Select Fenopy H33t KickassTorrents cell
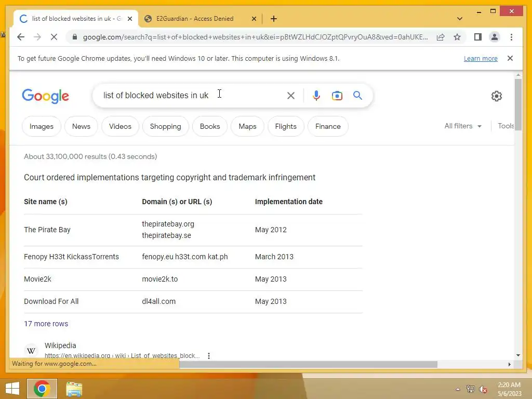532x399 pixels. pos(71,257)
